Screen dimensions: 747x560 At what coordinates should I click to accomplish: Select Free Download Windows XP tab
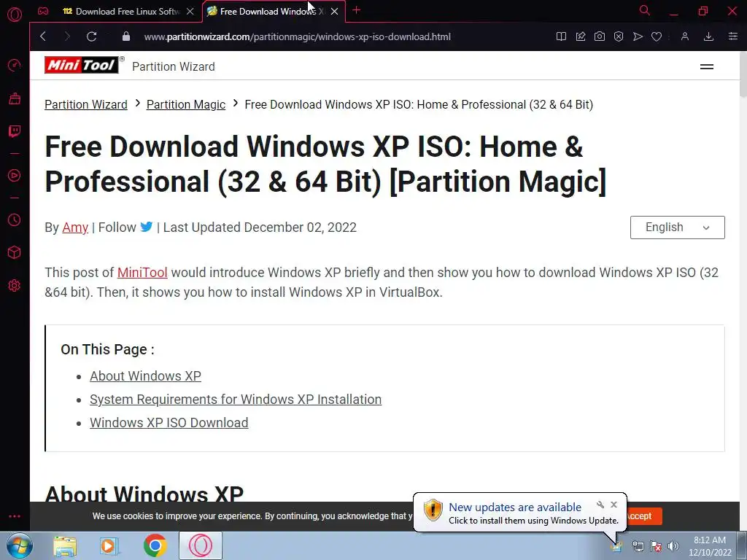267,11
